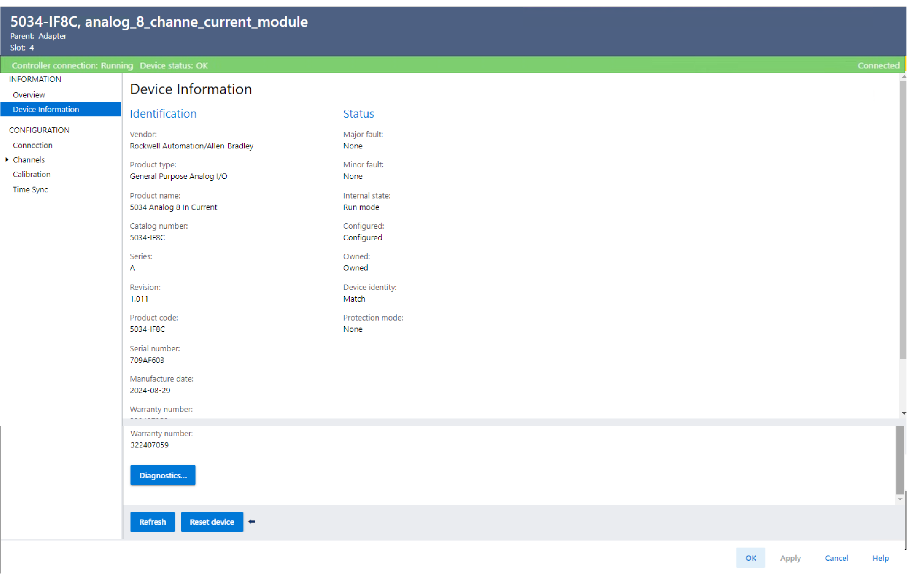This screenshot has width=924, height=577.
Task: Click the Status section heading
Action: [359, 114]
